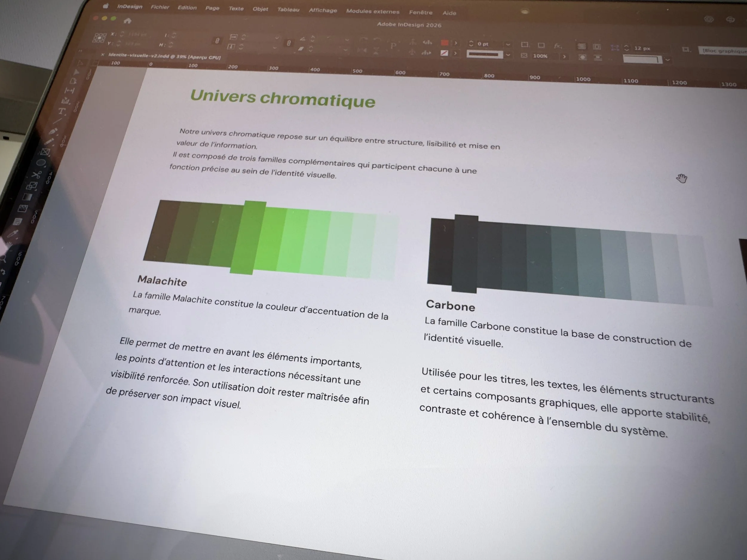This screenshot has height=560, width=747.
Task: Open the Modules externes menu
Action: (x=373, y=11)
